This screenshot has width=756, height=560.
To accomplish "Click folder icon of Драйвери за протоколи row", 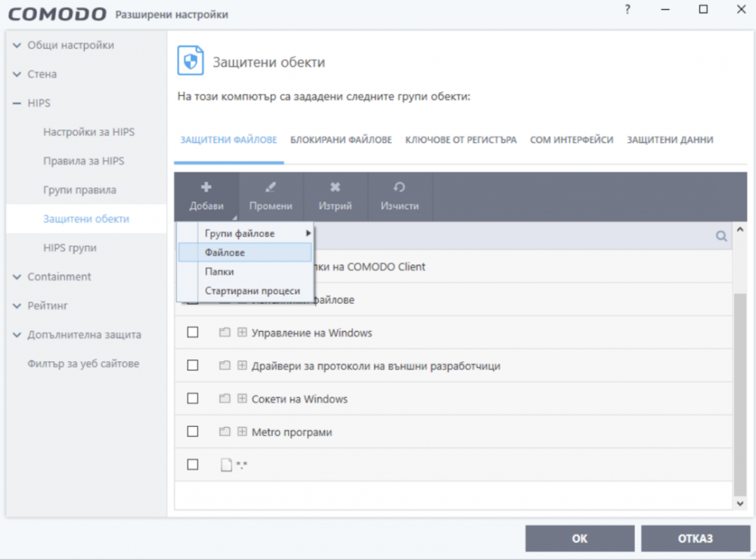I will [225, 366].
